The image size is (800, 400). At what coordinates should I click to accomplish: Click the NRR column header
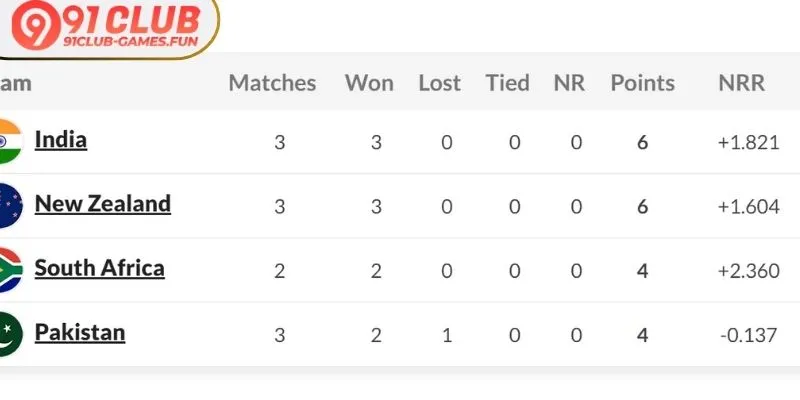coord(741,83)
